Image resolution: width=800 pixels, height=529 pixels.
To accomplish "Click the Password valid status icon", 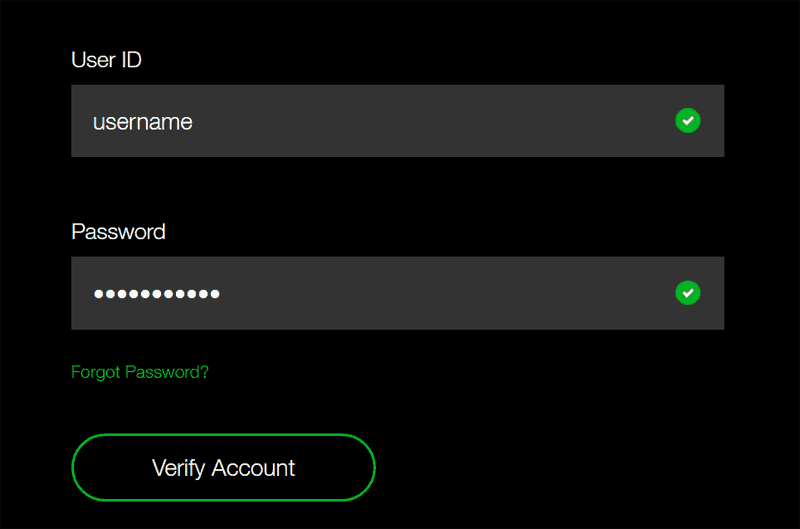I will (687, 293).
